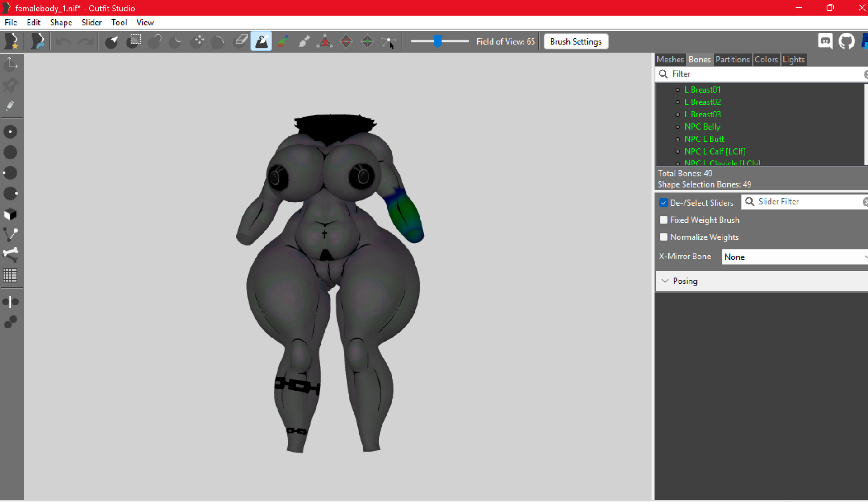Expand the Posing section

click(762, 281)
